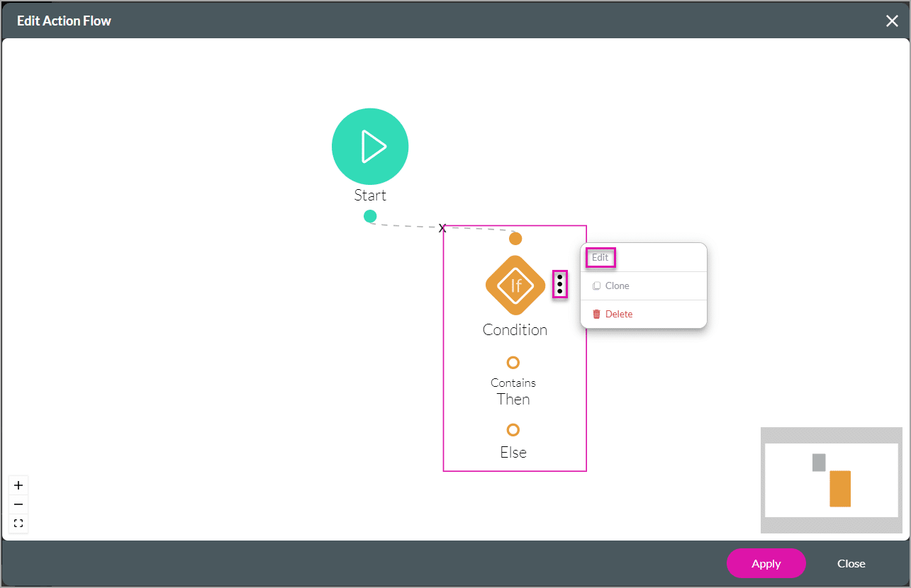Click the X on the connector line

pos(442,228)
